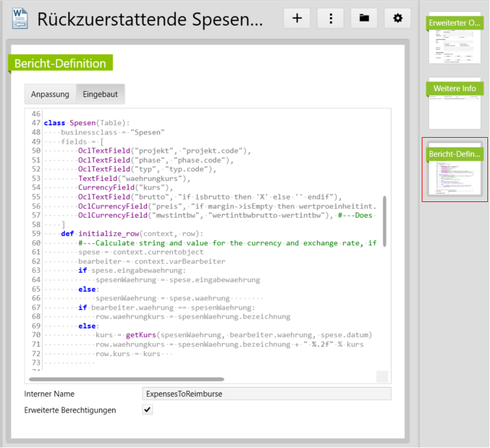Click the Interner Name field with ExpensesToReimburse
490x448 pixels.
pyautogui.click(x=266, y=394)
